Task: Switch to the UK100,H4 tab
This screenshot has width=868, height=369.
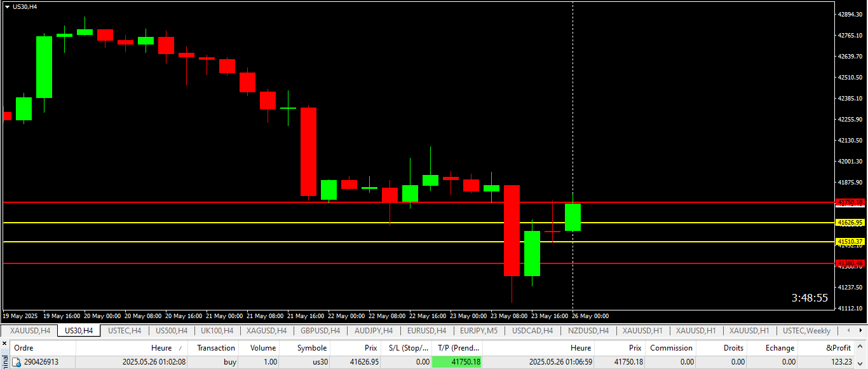Action: pos(217,331)
